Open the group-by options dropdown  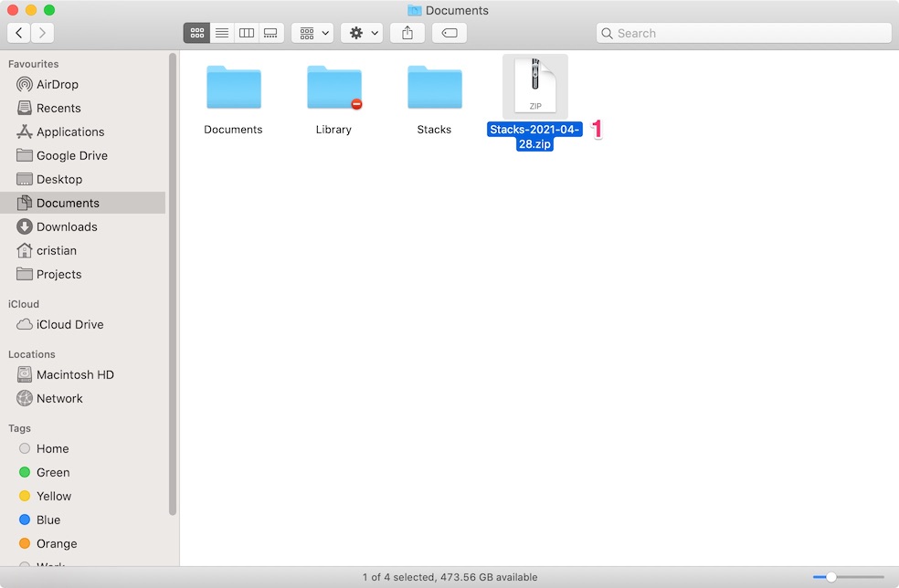(312, 33)
